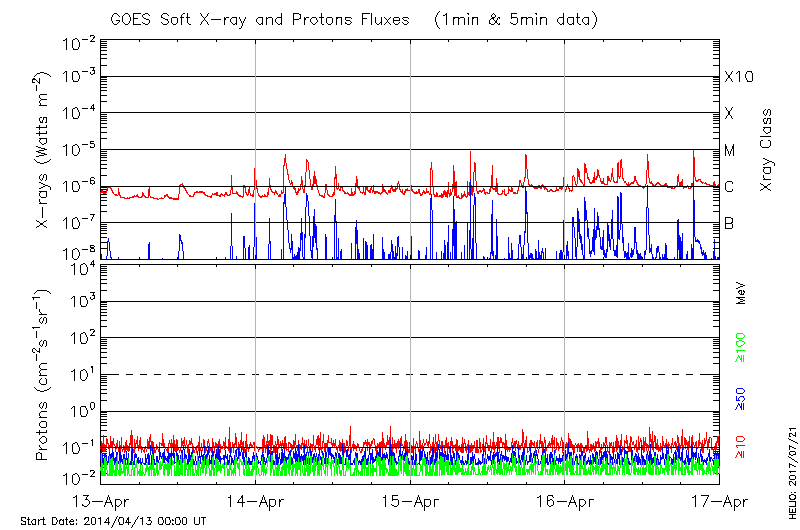800x530 pixels.
Task: Click the MeV units label
Action: [742, 292]
